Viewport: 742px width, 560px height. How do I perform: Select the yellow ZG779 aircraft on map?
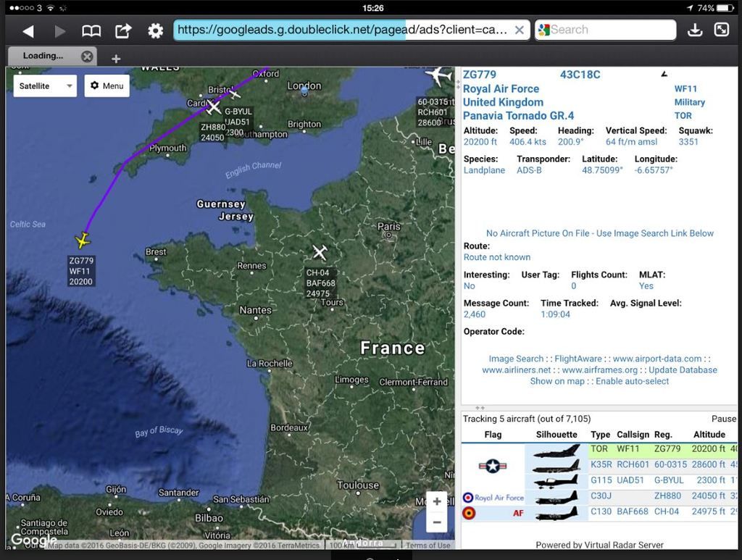[x=83, y=241]
